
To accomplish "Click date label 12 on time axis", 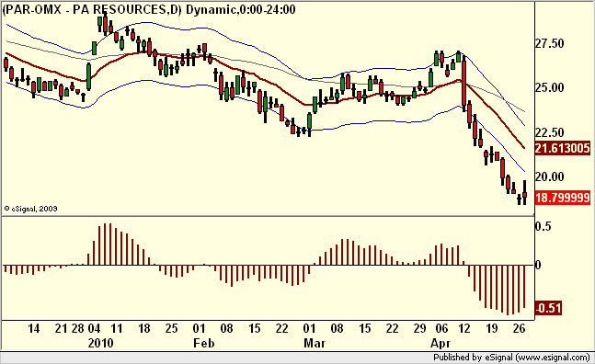I will [x=464, y=328].
